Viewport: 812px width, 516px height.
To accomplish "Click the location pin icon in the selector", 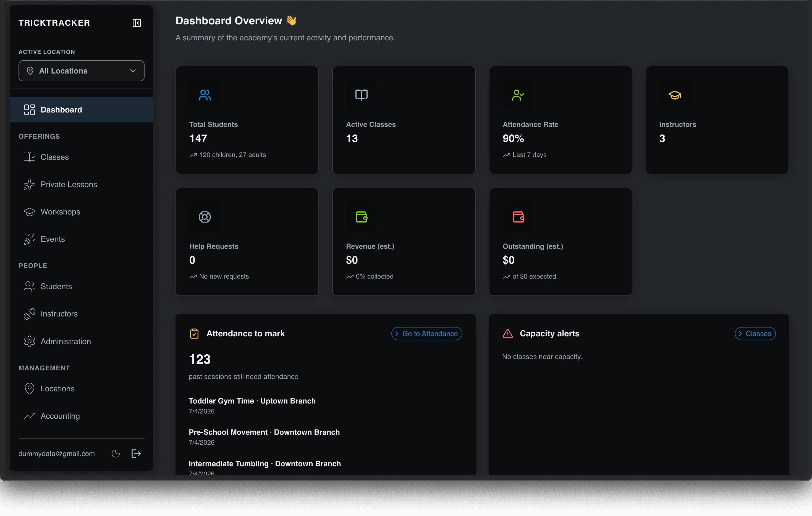I will point(30,71).
